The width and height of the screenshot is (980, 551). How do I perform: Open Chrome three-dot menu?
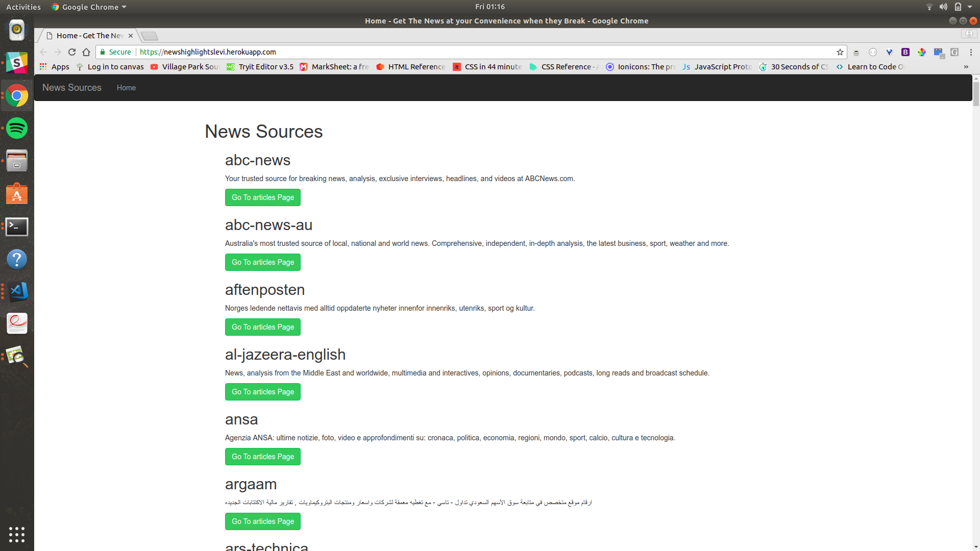click(971, 52)
